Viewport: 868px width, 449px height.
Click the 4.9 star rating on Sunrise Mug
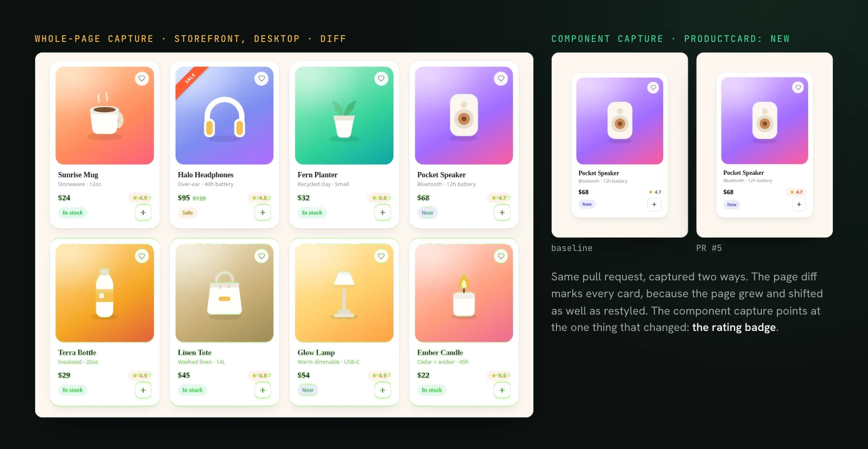tap(140, 198)
